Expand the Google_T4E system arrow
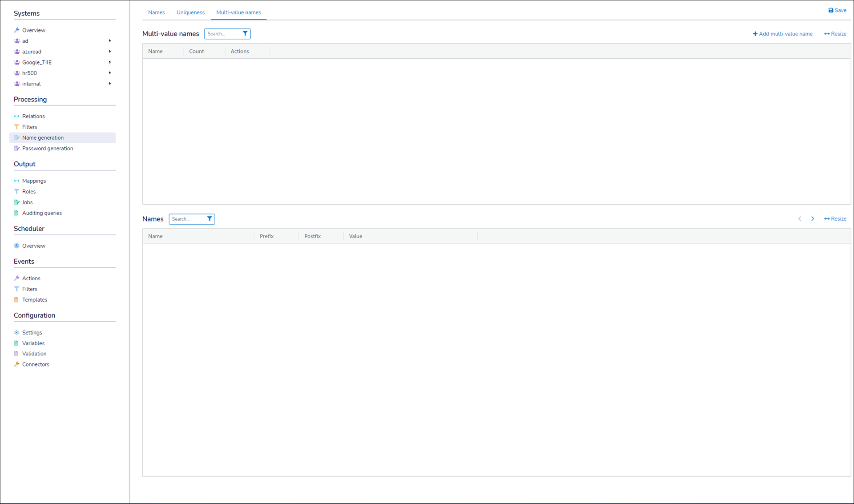Screen dimensions: 854x504 110,62
